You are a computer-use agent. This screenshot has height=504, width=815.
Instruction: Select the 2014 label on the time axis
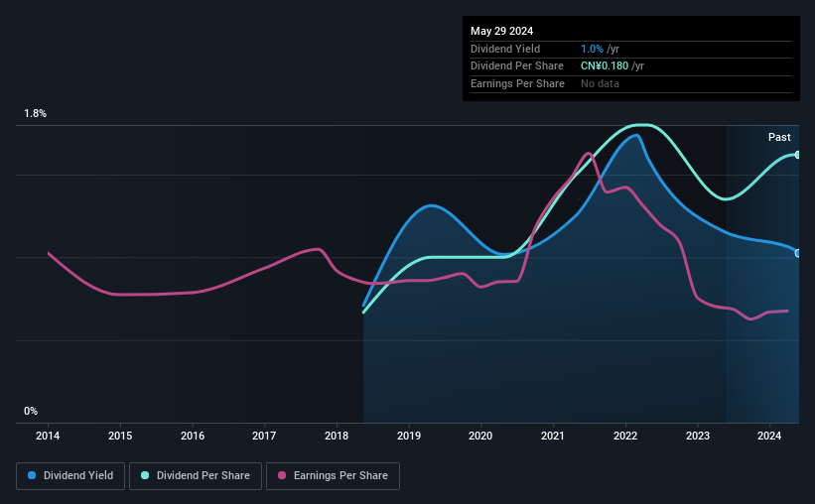[x=48, y=436]
